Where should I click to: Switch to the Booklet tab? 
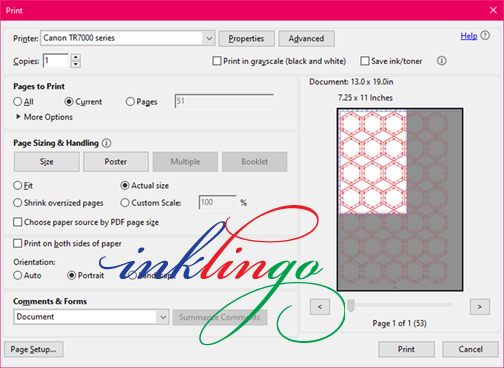pos(255,162)
